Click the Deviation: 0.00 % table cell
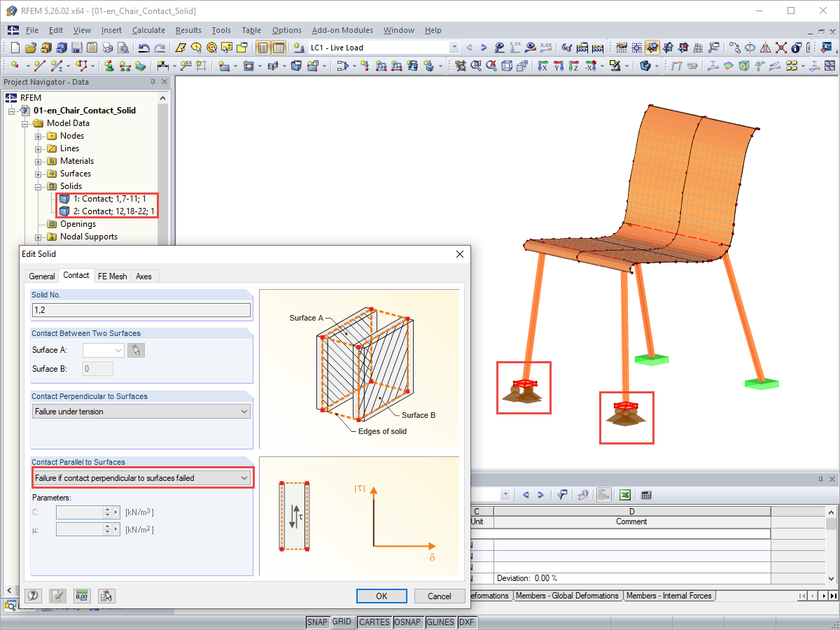Screen dimensions: 840x630 (x=632, y=578)
